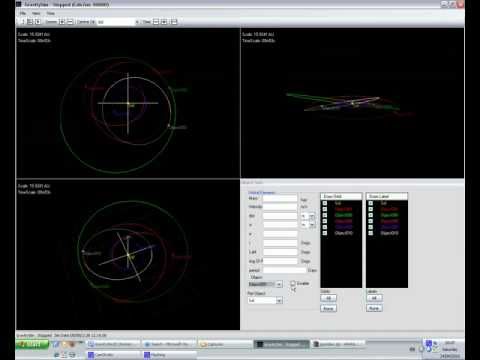Click first quick launch icon beside Start
This screenshot has width=480, height=360.
tap(56, 344)
